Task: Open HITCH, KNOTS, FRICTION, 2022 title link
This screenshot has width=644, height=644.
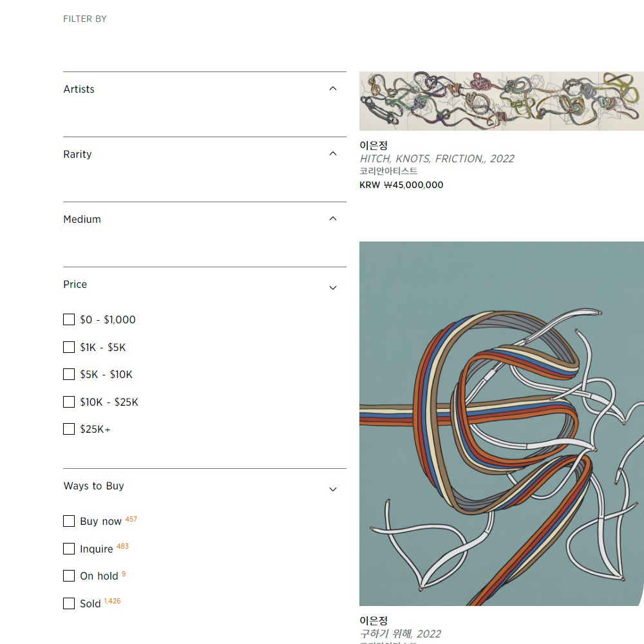Action: coord(437,158)
